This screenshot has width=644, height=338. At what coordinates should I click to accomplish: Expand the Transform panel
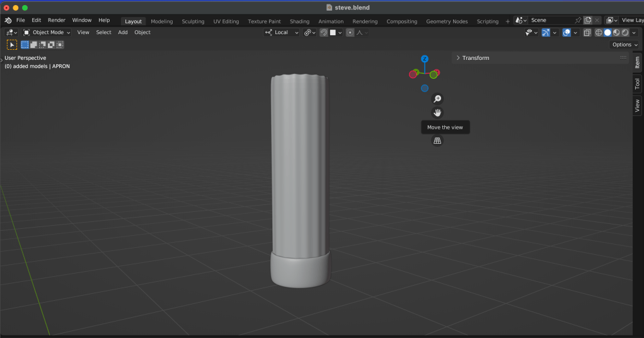(x=476, y=58)
